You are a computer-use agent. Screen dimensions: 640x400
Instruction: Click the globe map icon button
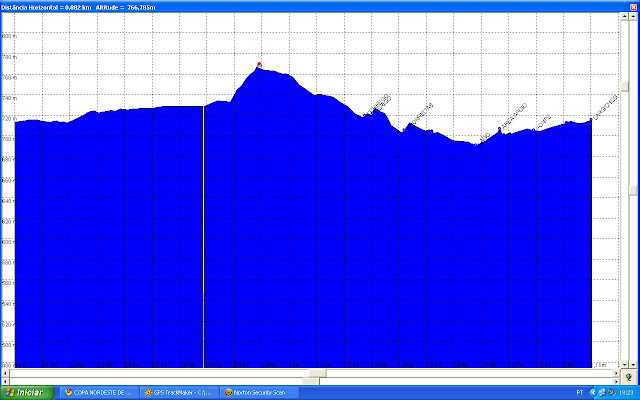pos(629,377)
